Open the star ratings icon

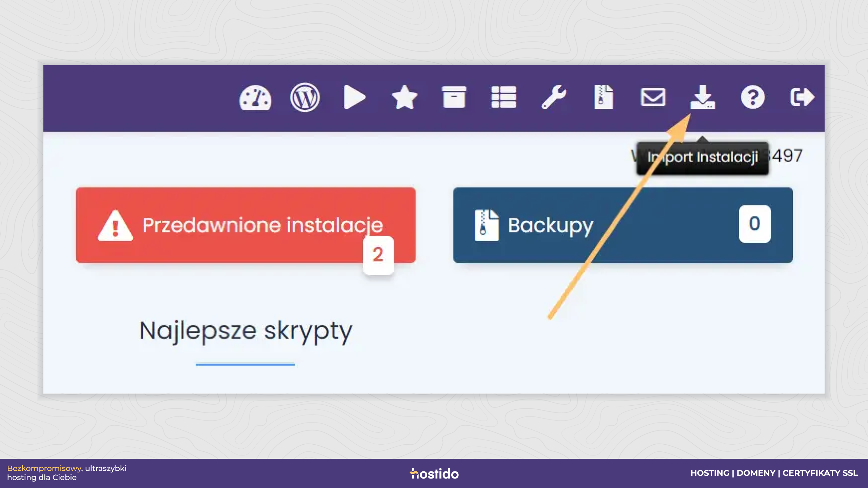[x=404, y=97]
